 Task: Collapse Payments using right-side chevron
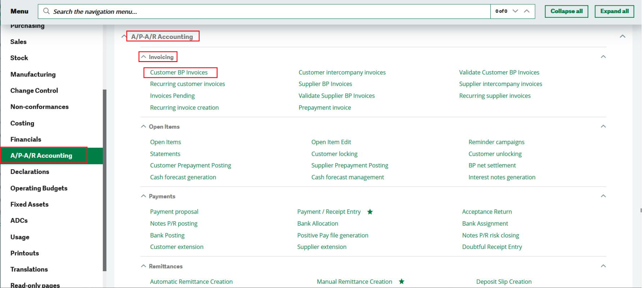click(603, 196)
